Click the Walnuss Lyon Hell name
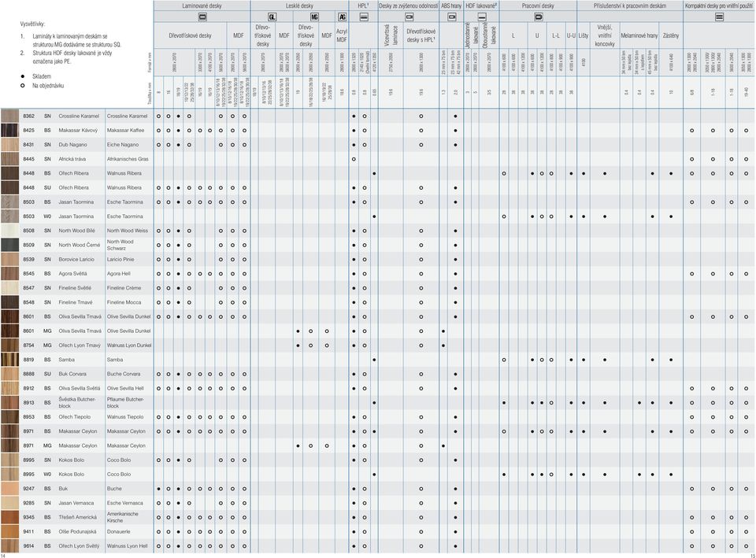Viewport: 756px width, 558px height. tap(127, 546)
